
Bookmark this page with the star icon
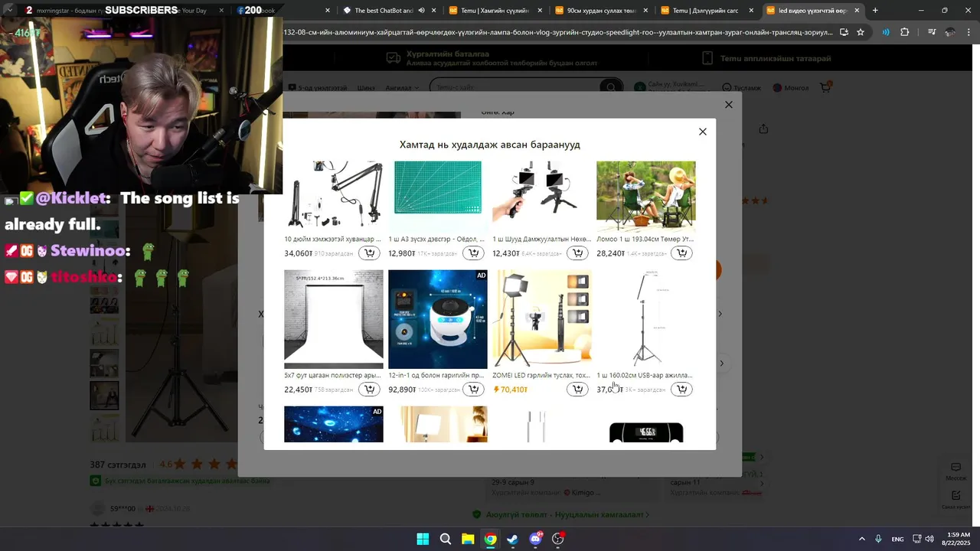tap(861, 32)
